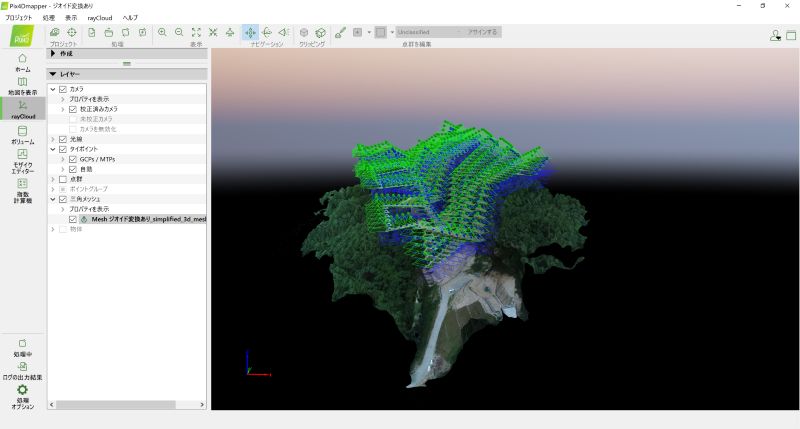
Task: Expand the 作成 panel section
Action: tap(53, 54)
